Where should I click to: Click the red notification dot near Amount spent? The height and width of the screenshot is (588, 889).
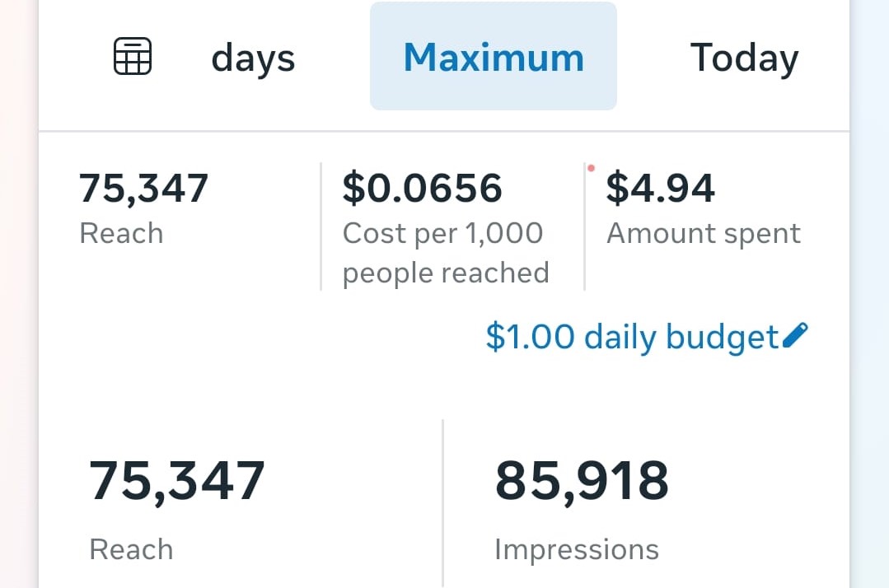click(591, 168)
